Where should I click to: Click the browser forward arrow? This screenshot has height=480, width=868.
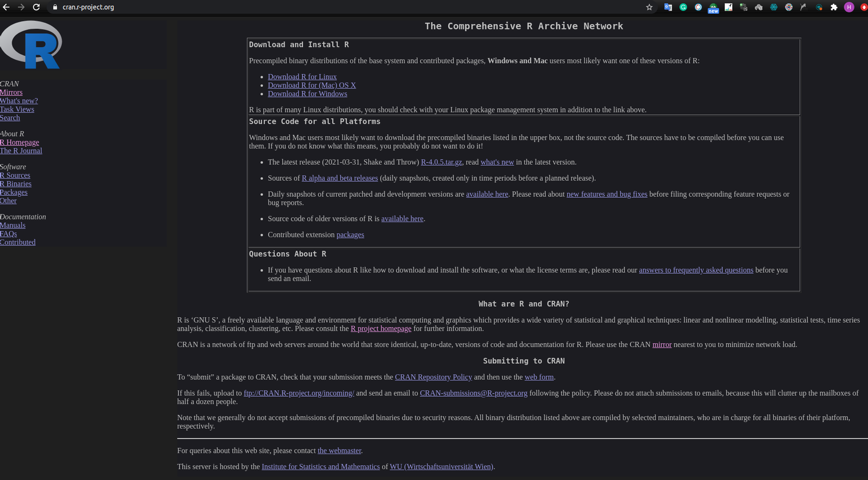21,7
